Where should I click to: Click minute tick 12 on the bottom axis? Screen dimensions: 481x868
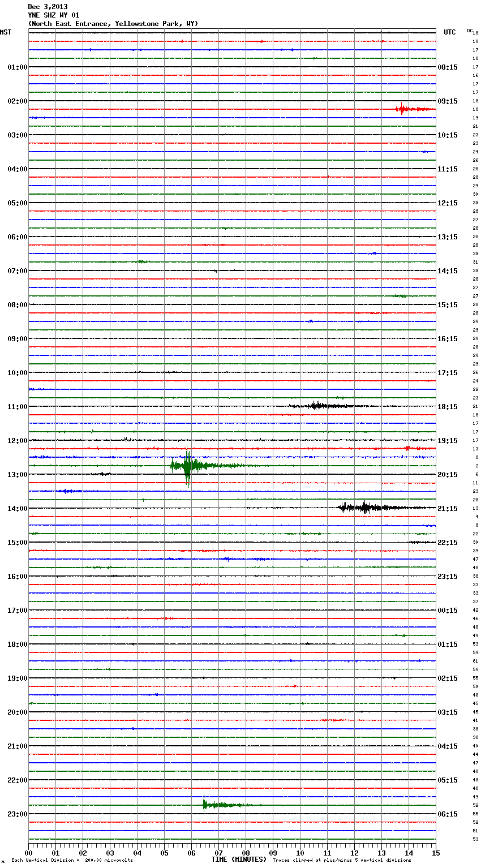point(354,853)
